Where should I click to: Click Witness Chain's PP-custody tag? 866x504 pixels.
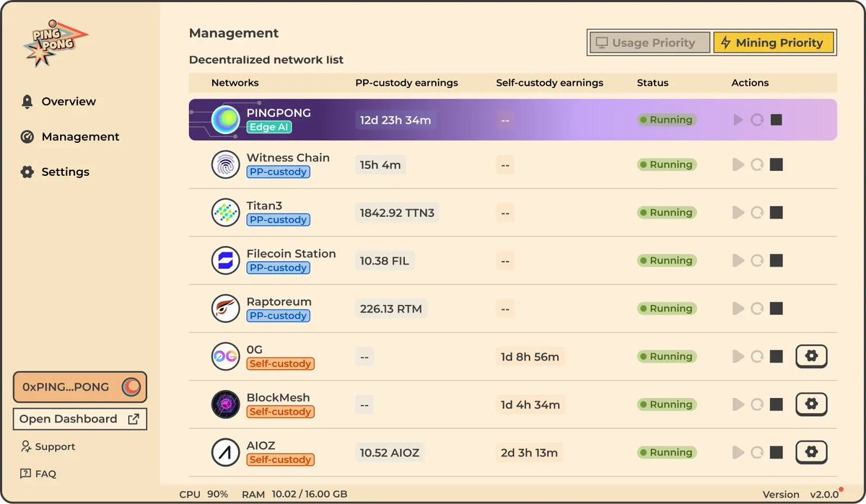pyautogui.click(x=278, y=172)
